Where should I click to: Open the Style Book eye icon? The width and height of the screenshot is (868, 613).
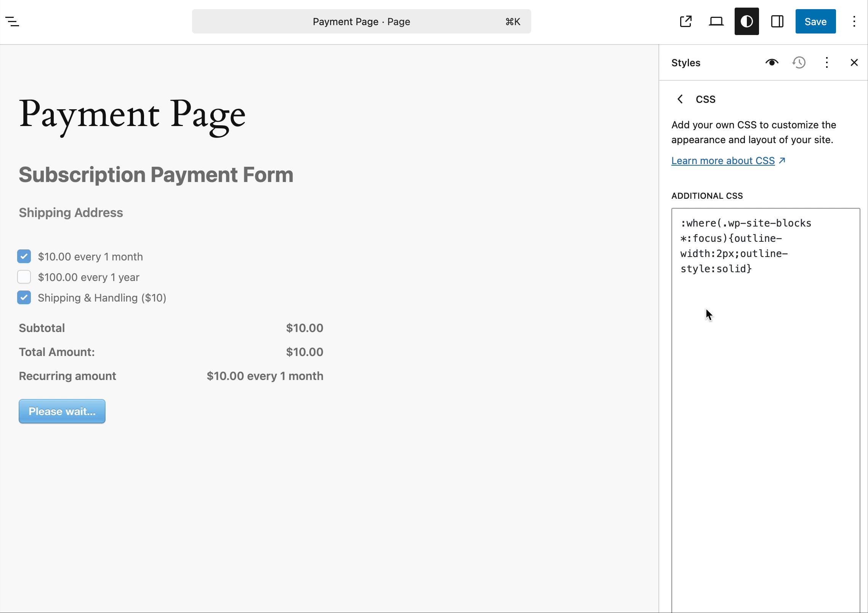coord(772,62)
